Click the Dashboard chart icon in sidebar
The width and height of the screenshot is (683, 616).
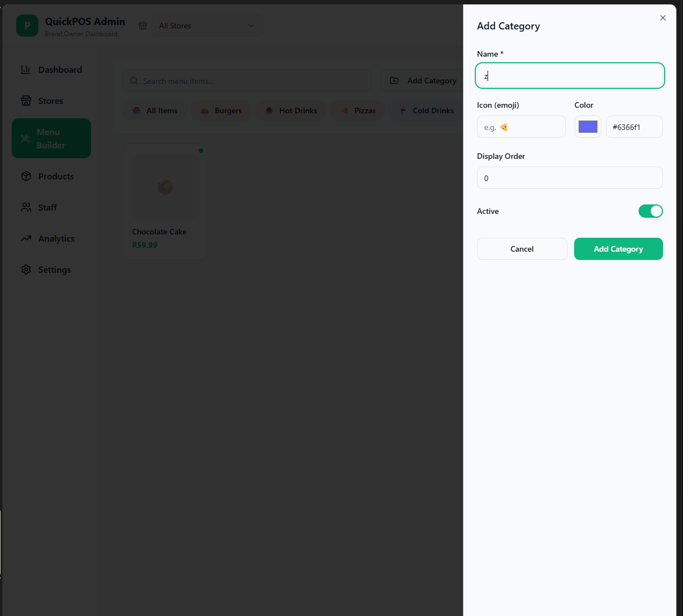tap(26, 69)
